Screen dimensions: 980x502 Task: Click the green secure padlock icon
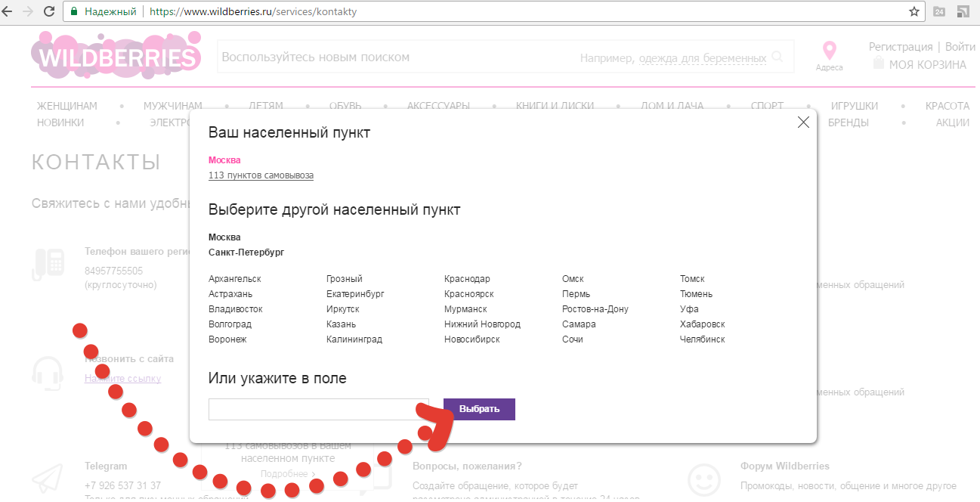tap(74, 12)
